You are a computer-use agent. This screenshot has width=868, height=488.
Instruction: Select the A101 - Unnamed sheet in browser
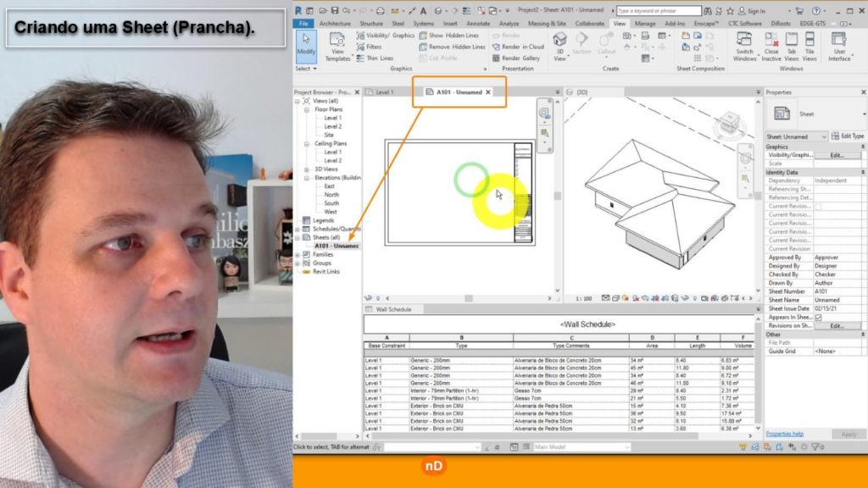pos(337,246)
